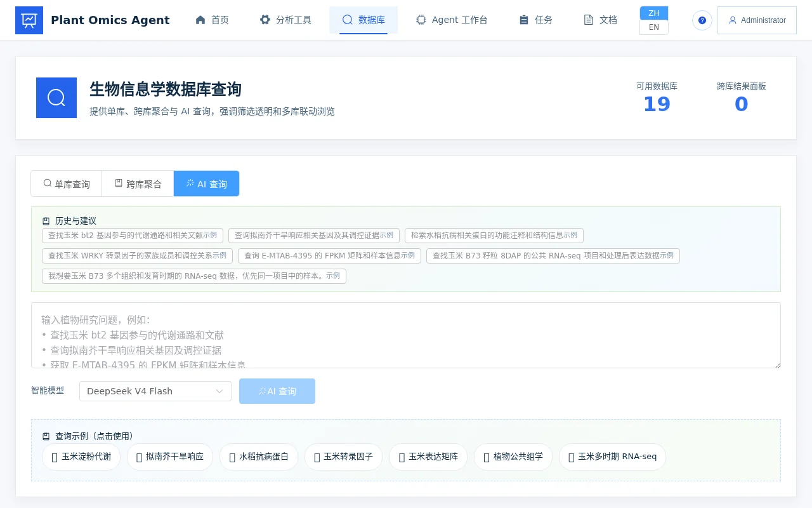Select suggestion 查找玉米 B73 籽粒 8DAP 的公共 RNA-seq 项目

[x=553, y=256]
